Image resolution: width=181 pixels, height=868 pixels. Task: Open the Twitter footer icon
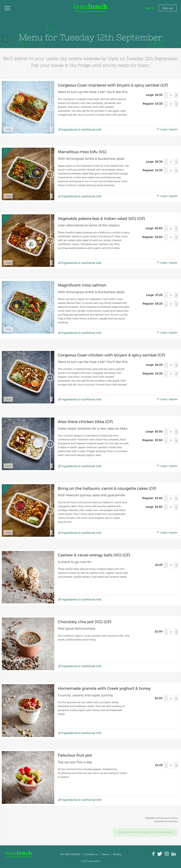pyautogui.click(x=160, y=853)
